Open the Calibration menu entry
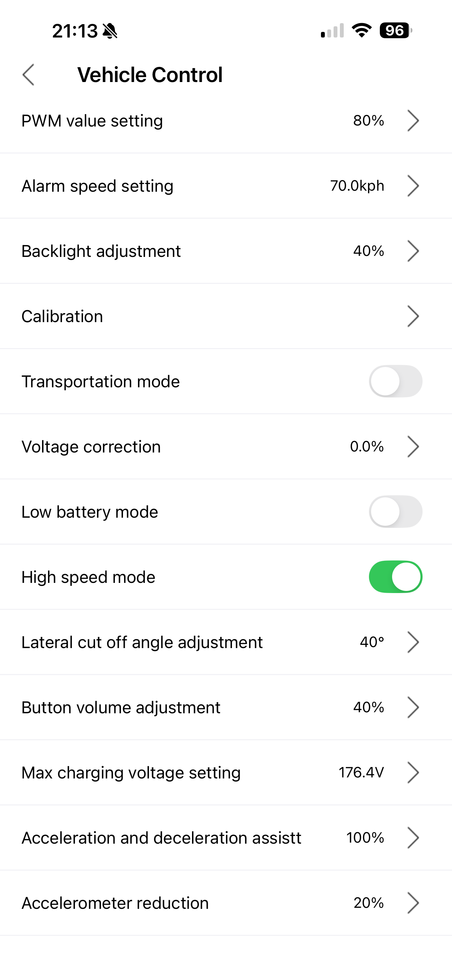 tap(62, 316)
